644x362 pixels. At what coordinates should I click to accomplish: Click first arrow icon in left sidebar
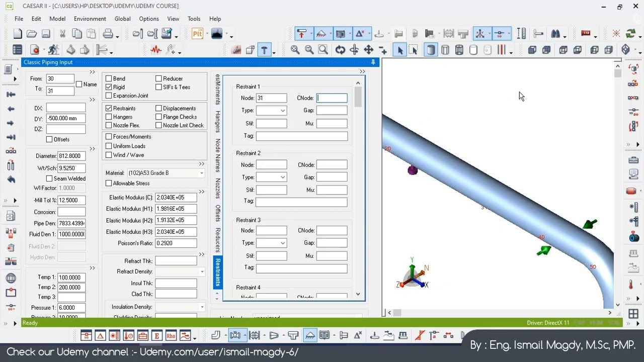(x=11, y=95)
